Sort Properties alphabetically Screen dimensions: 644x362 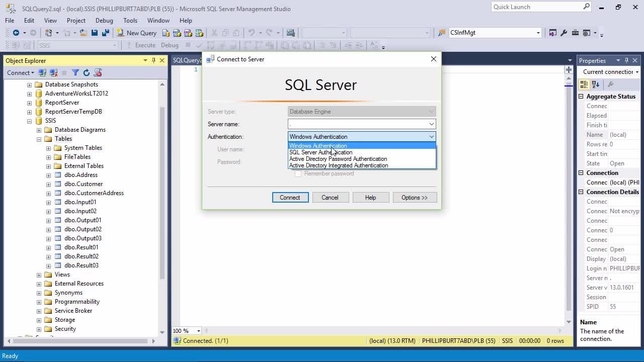596,84
